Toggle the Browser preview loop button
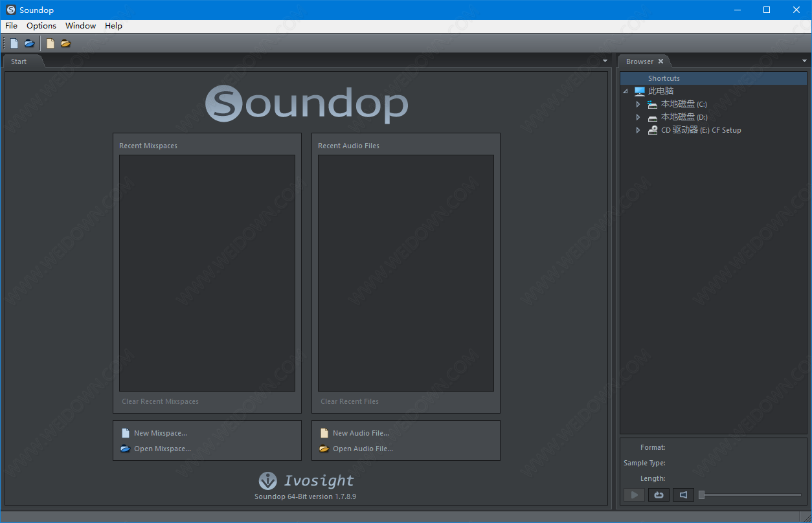 [659, 495]
